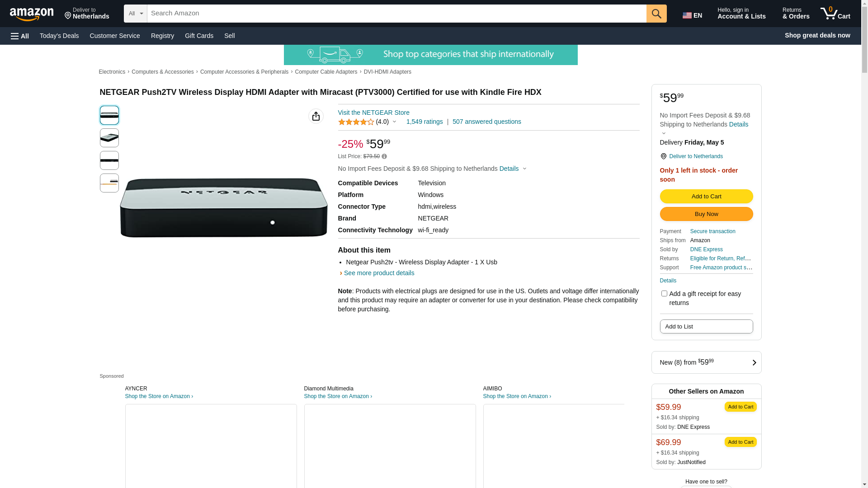Click the List Price info icon

pos(384,157)
